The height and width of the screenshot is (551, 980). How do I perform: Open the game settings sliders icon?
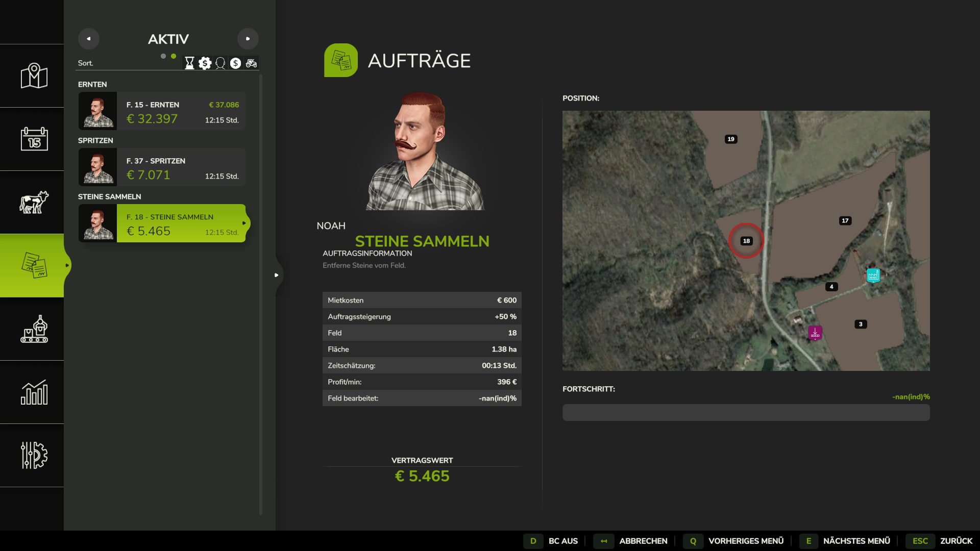[34, 455]
